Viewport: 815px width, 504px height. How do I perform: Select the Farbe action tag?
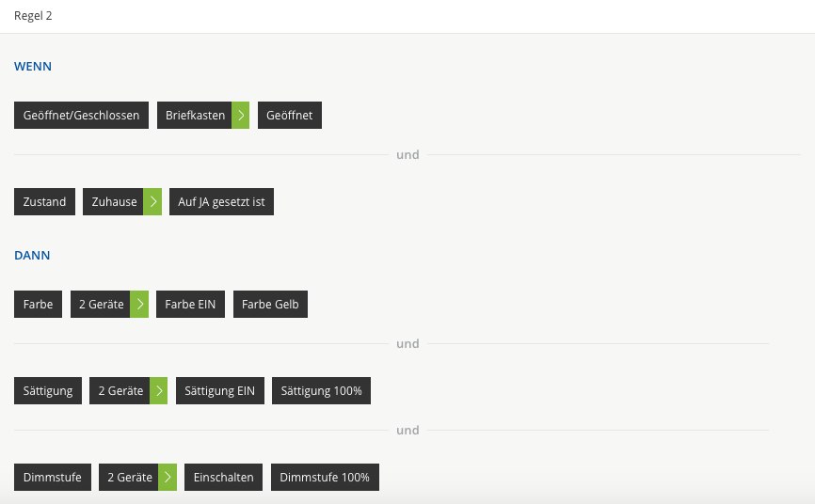click(38, 305)
